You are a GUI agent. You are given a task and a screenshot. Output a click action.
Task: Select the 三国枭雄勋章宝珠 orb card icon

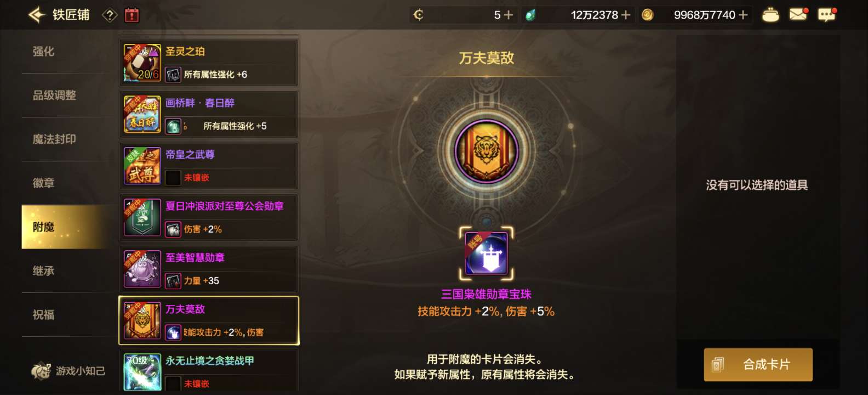click(x=486, y=253)
